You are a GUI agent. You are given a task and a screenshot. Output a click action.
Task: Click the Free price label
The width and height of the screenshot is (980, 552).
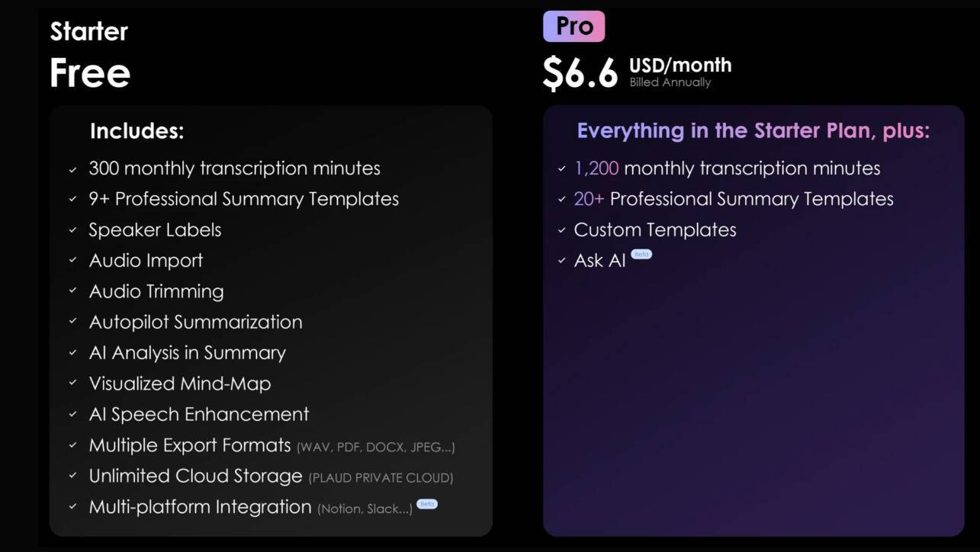click(90, 73)
